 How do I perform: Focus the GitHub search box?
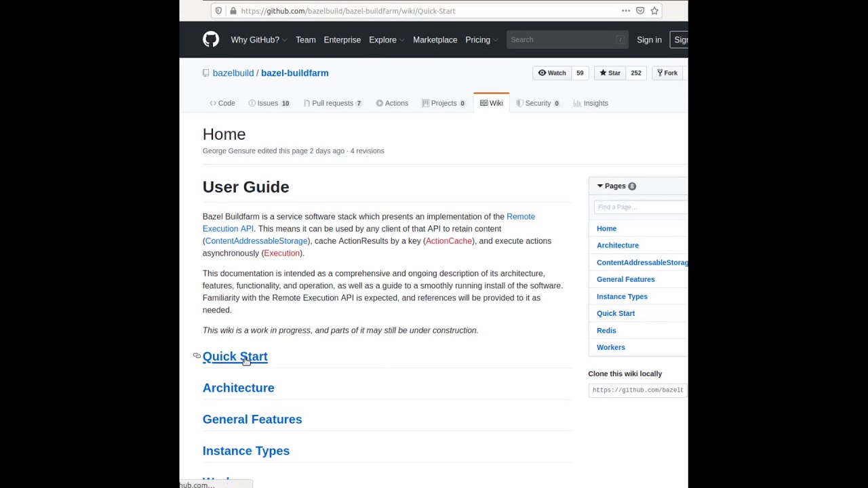pos(567,40)
